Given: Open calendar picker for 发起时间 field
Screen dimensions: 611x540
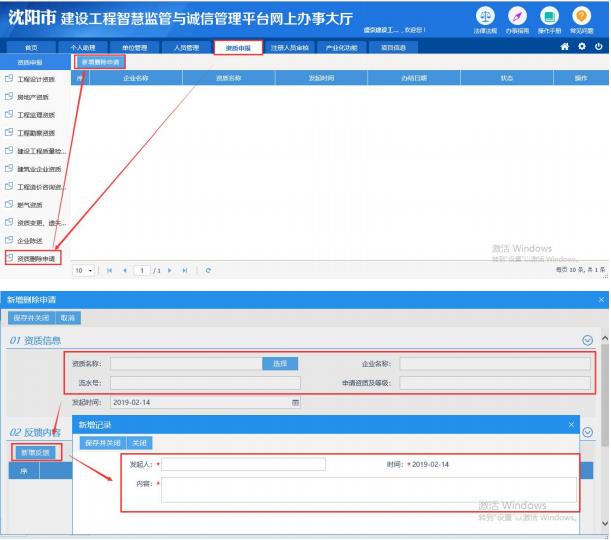Looking at the screenshot, I should coord(295,402).
